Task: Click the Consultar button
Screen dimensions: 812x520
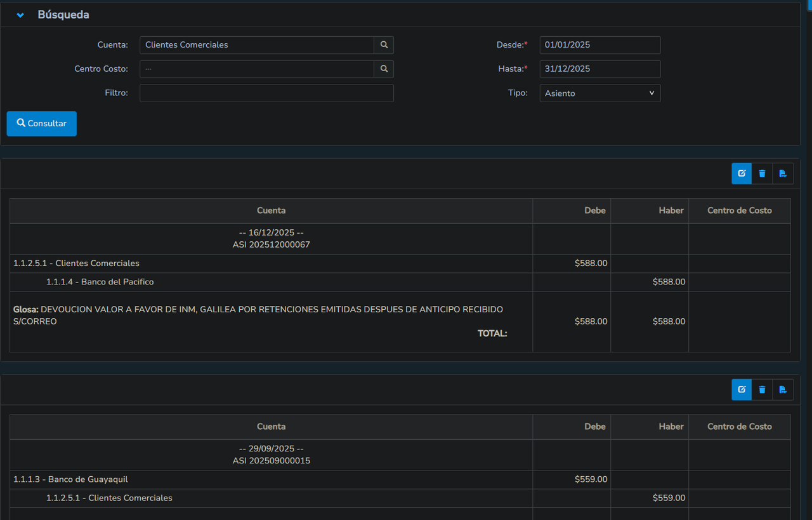Action: coord(42,124)
